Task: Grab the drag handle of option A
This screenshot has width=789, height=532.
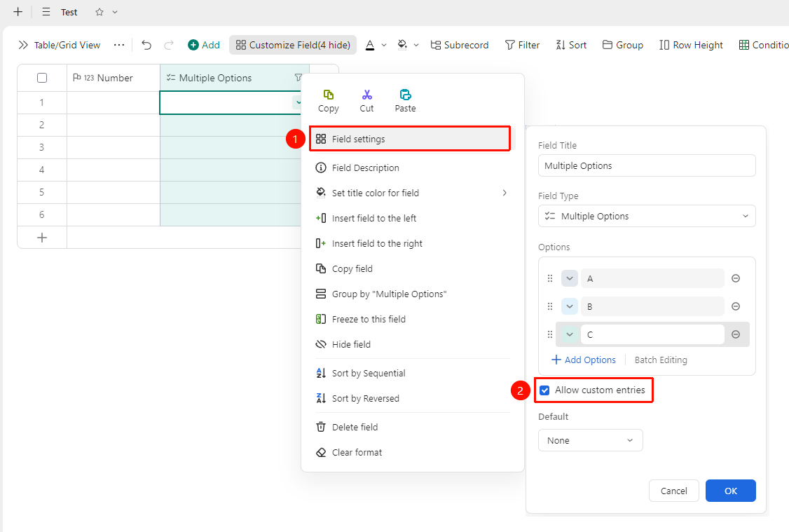Action: tap(550, 278)
